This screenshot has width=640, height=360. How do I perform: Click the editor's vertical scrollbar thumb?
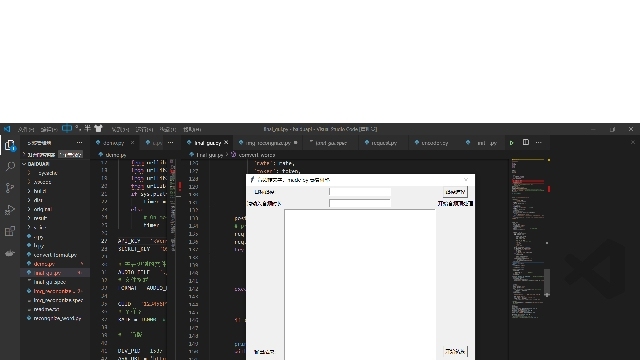(x=547, y=282)
